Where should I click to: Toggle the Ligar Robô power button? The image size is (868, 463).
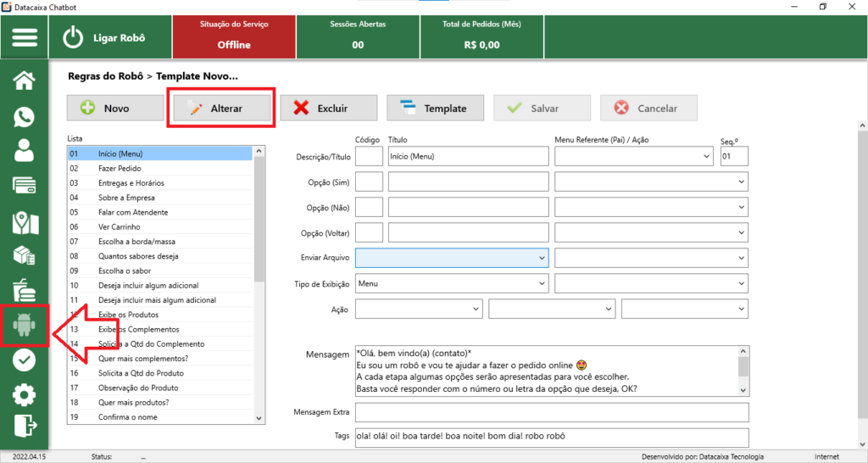(75, 37)
